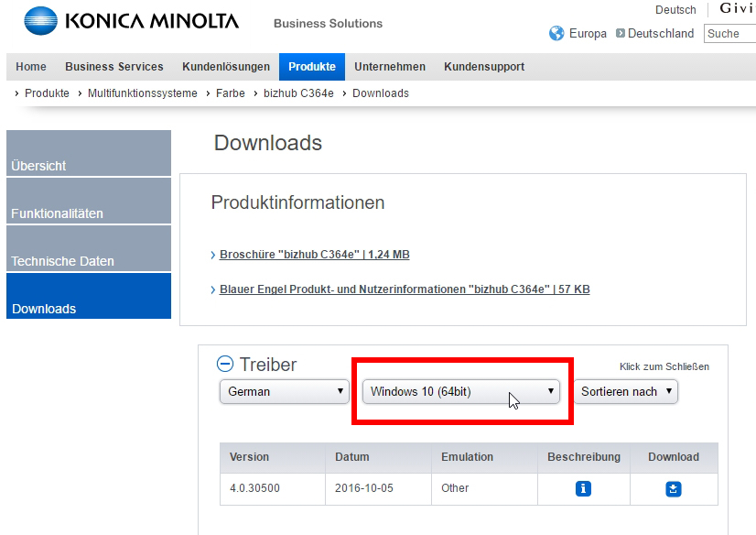Click Klick zum Schließen text

coord(664,366)
